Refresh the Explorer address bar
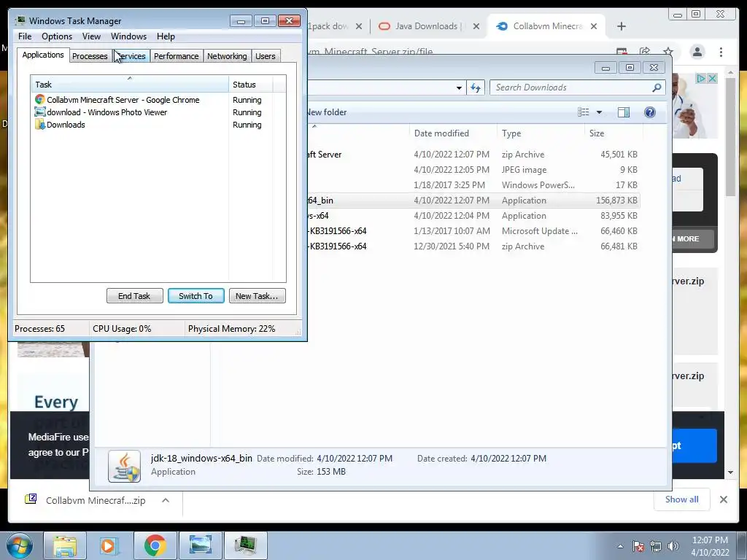Viewport: 747px width, 560px height. point(476,87)
